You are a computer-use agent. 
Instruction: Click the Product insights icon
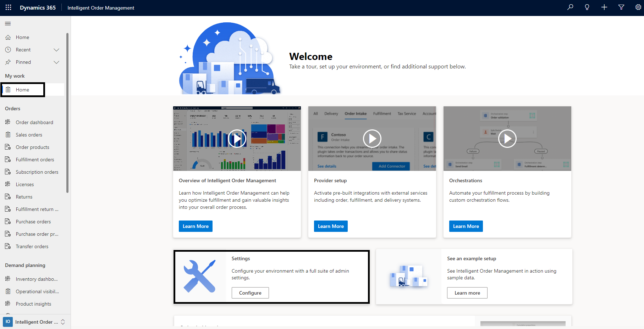pos(8,303)
